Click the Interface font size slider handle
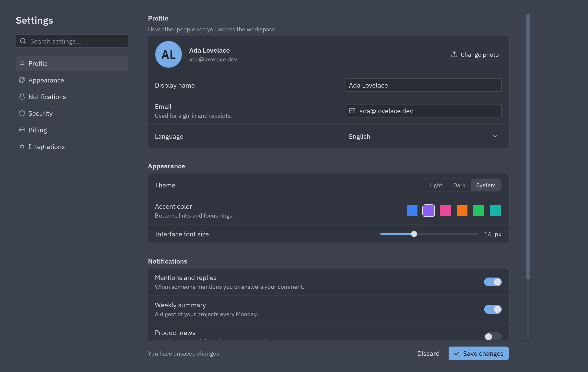This screenshot has width=588, height=372. pos(414,234)
